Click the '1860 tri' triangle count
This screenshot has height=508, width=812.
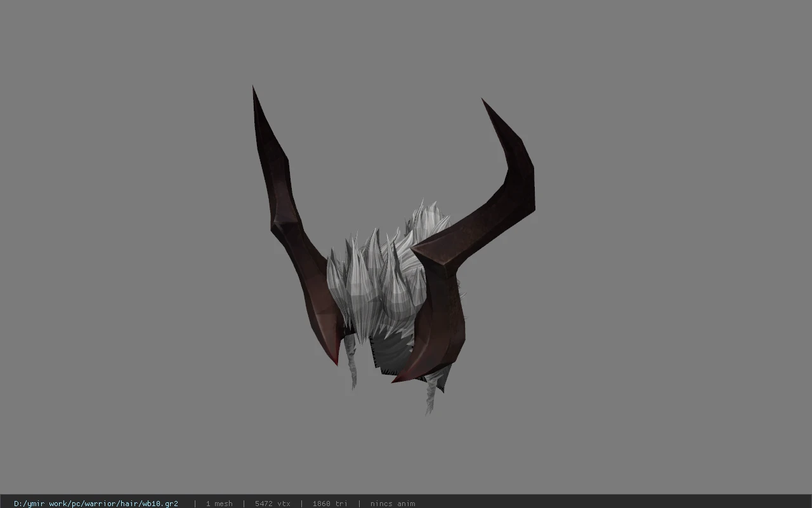point(330,504)
